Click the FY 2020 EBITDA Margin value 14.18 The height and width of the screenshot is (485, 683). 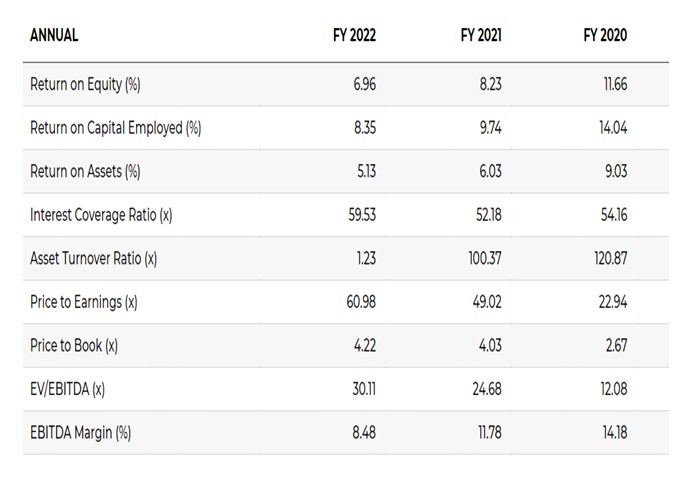[x=613, y=433]
